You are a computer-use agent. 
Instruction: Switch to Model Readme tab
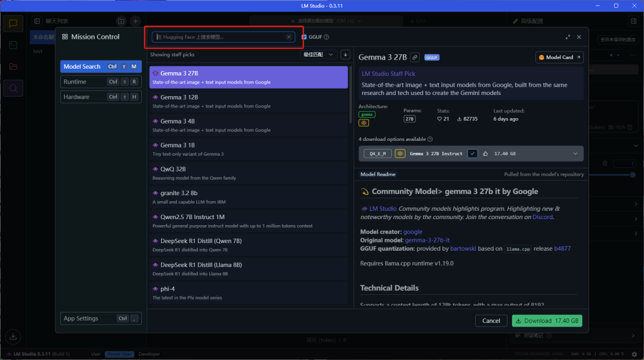[x=378, y=174]
